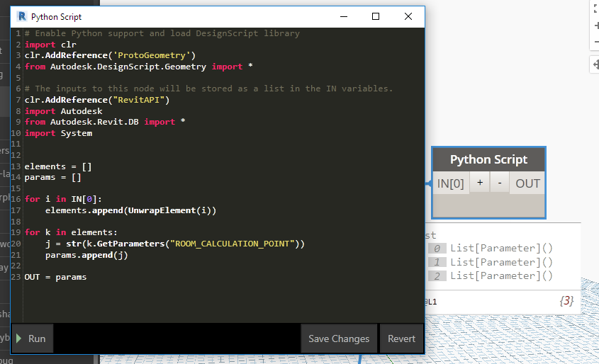This screenshot has width=599, height=364.
Task: Close the Python Script editor window
Action: (x=408, y=16)
